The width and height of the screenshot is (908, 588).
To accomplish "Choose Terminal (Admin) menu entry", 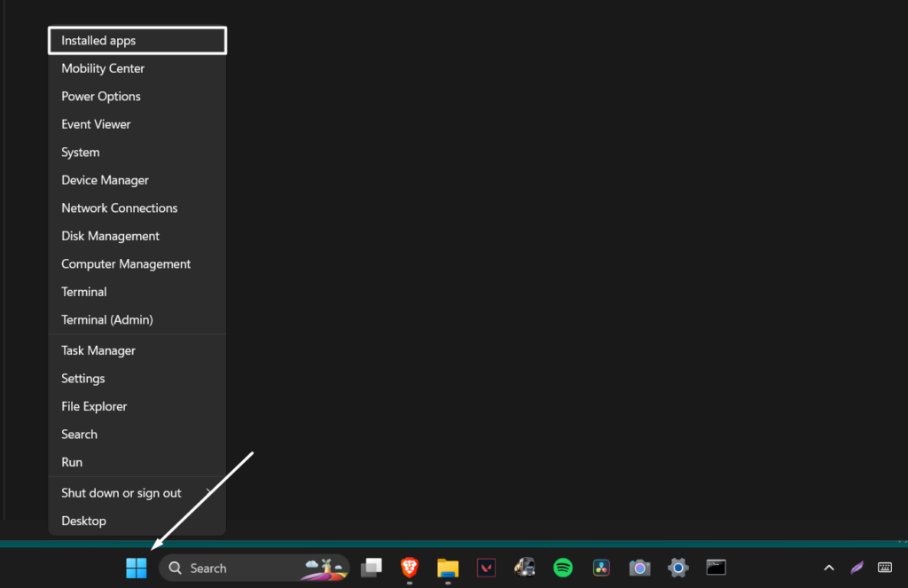I will 106,319.
